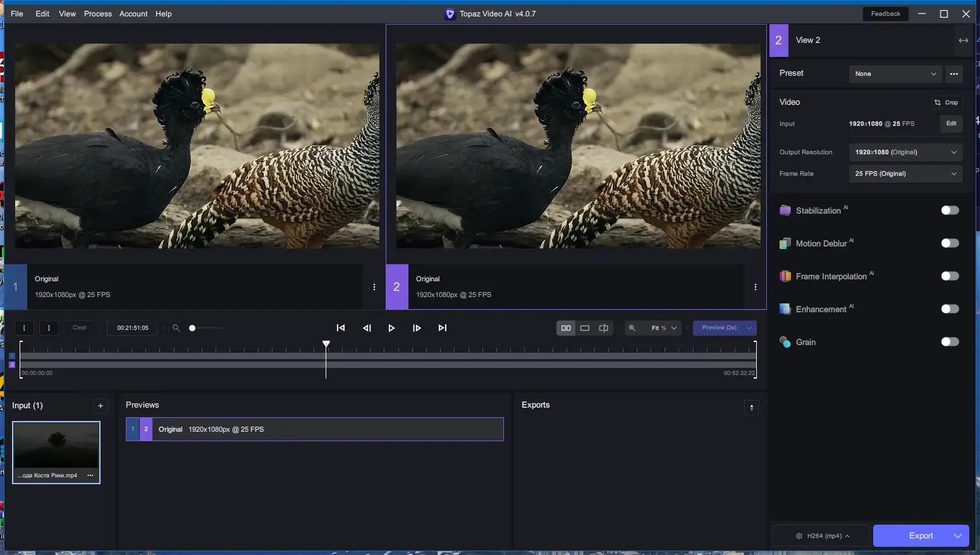Screen dimensions: 980x555
Task: Enable the Stabilization AI toggle
Action: point(950,210)
